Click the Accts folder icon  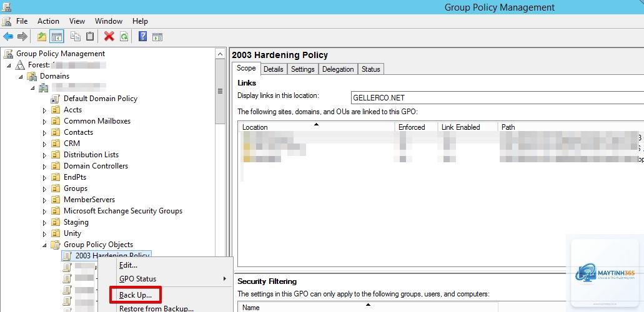pyautogui.click(x=56, y=110)
